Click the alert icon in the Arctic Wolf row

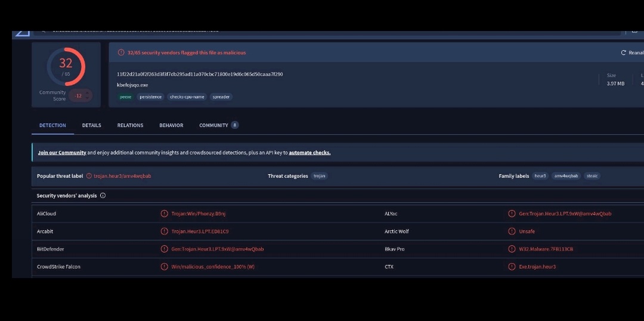tap(512, 231)
